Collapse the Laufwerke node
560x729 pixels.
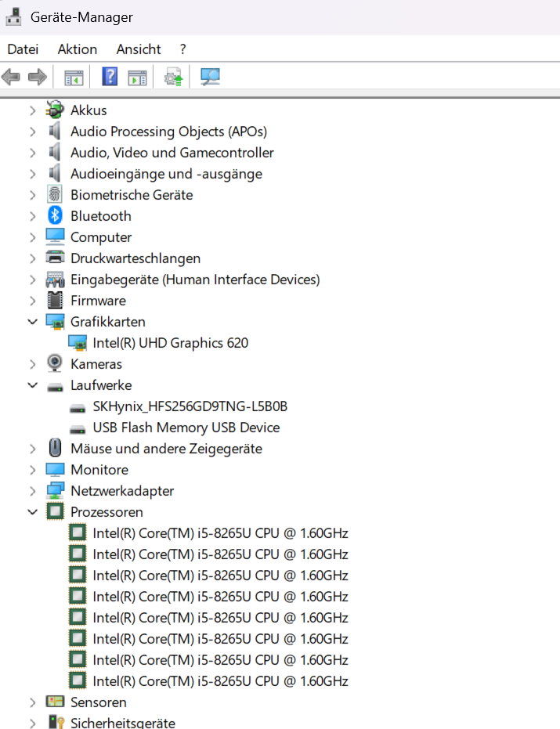click(x=32, y=385)
